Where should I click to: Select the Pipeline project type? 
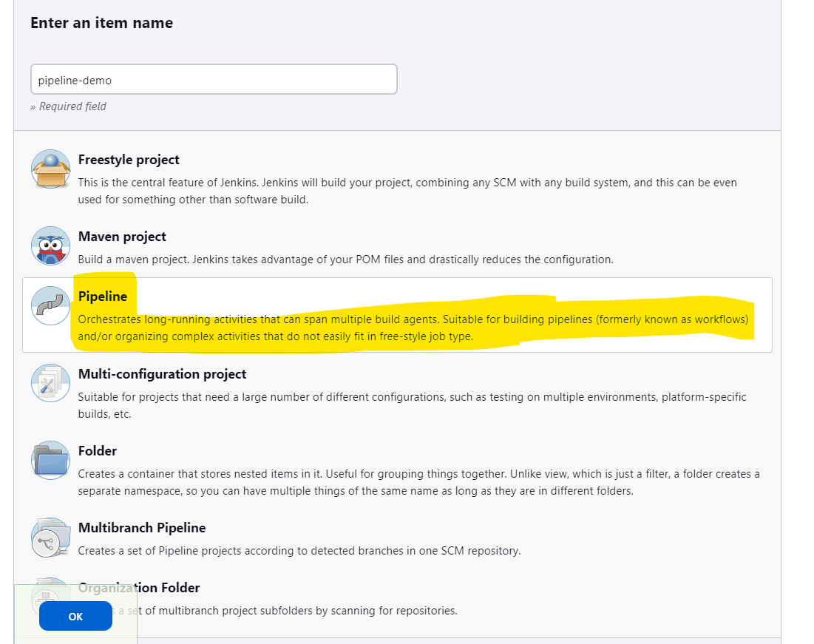coord(296,314)
